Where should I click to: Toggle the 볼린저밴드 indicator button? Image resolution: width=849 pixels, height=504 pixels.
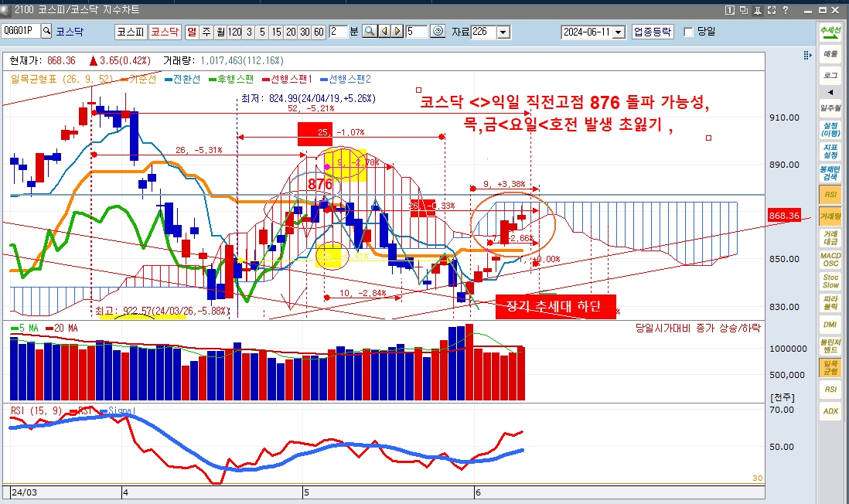[x=830, y=346]
